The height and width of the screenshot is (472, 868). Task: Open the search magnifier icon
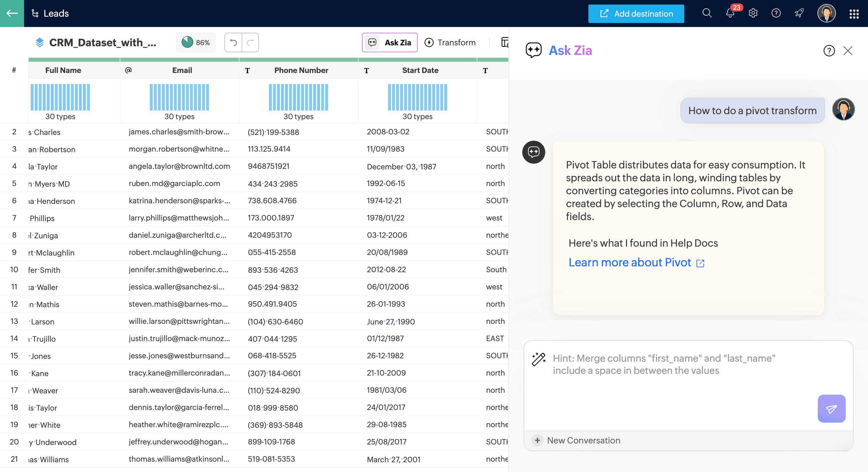707,13
